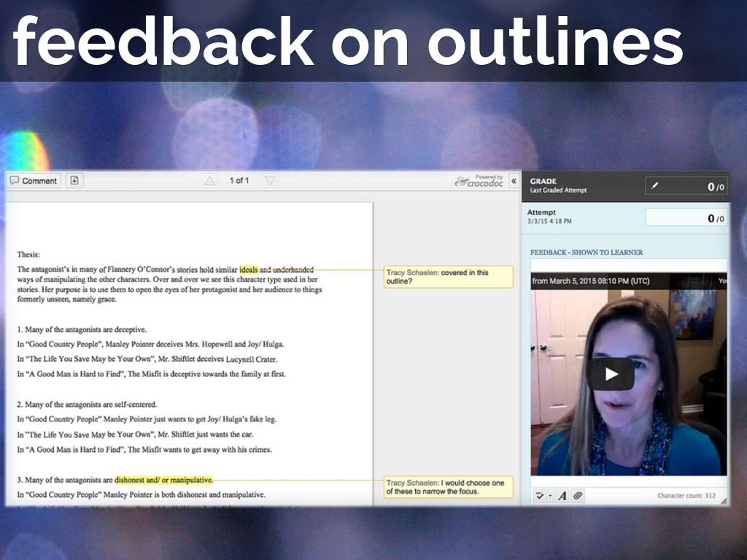Viewport: 747px width, 560px height.
Task: Click the paperclip attach file icon
Action: click(x=577, y=496)
